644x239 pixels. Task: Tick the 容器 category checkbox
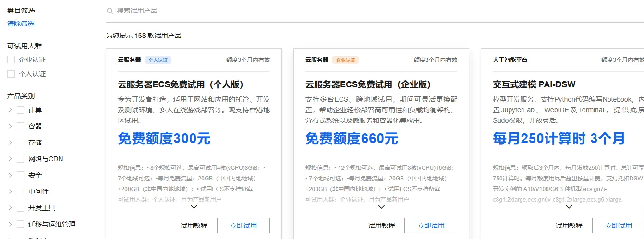pyautogui.click(x=21, y=126)
